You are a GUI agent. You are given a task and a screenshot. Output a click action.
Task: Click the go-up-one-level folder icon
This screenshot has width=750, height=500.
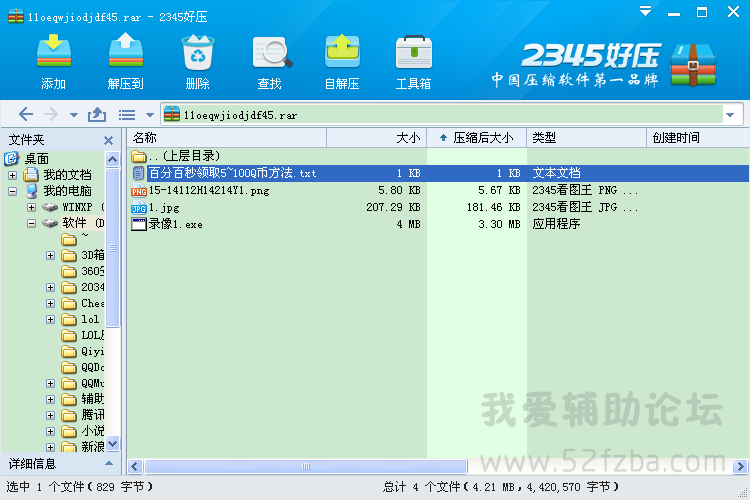[97, 114]
